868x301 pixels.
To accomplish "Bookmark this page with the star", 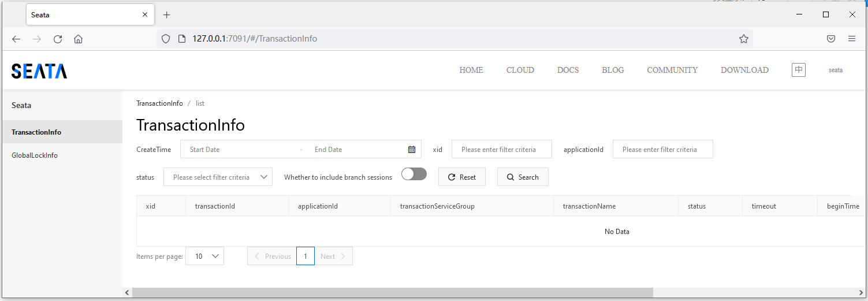I will [x=744, y=39].
